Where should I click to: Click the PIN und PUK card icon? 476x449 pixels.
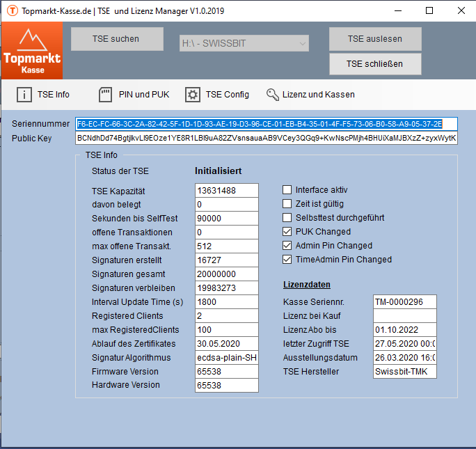pos(106,95)
